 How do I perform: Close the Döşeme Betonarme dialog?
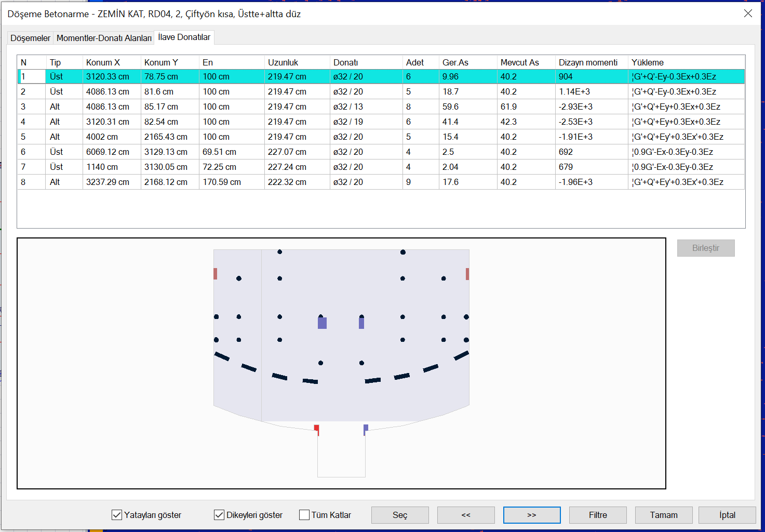(x=748, y=14)
